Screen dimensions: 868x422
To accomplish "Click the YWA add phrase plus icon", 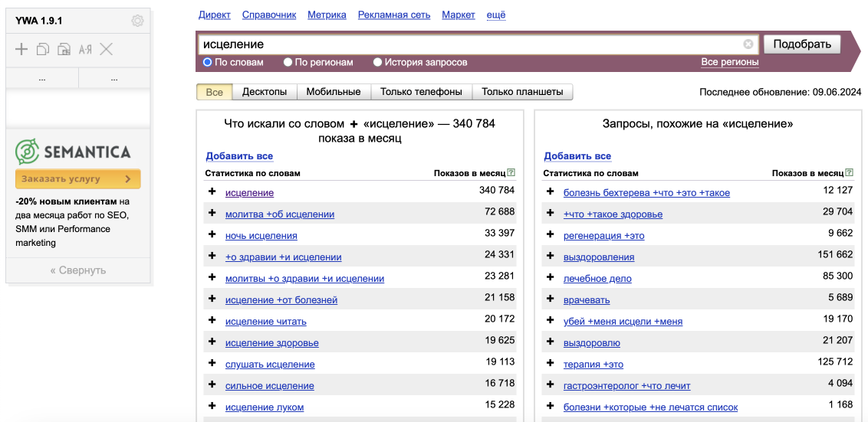I will (x=21, y=49).
